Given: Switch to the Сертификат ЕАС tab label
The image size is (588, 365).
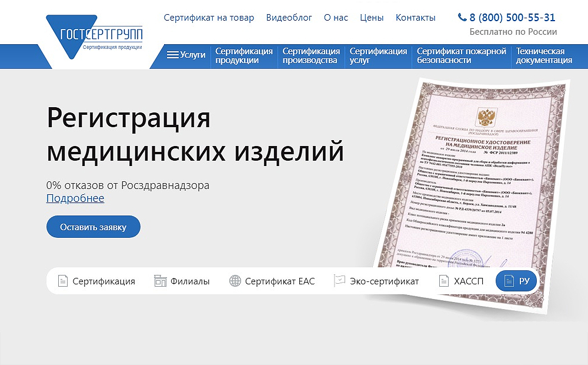Looking at the screenshot, I should click(x=280, y=281).
